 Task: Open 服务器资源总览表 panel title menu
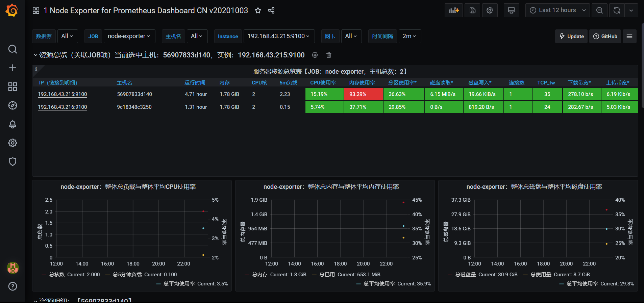click(x=331, y=72)
